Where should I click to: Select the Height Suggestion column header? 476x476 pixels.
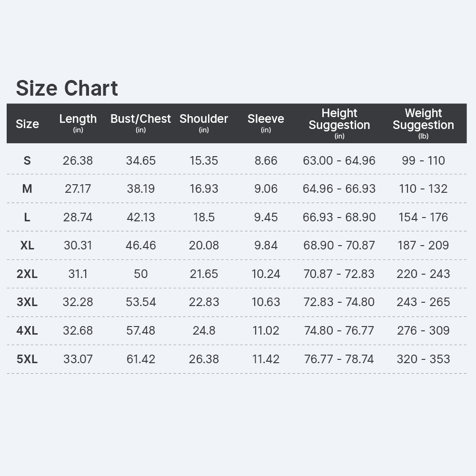tap(339, 123)
